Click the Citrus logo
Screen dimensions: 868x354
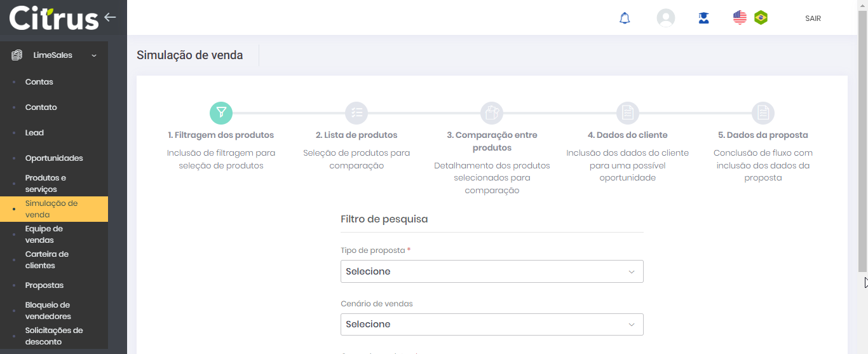tap(54, 18)
